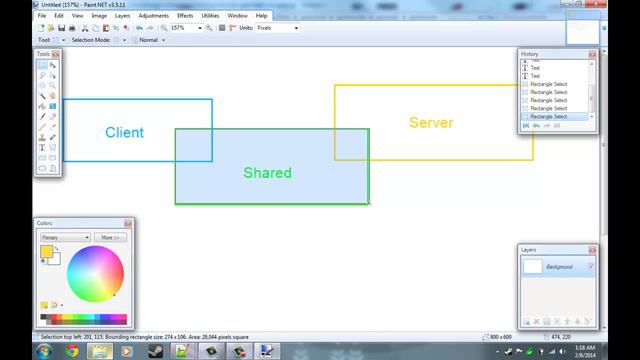Click the Print toolbar icon
The image size is (640, 360).
[72, 28]
